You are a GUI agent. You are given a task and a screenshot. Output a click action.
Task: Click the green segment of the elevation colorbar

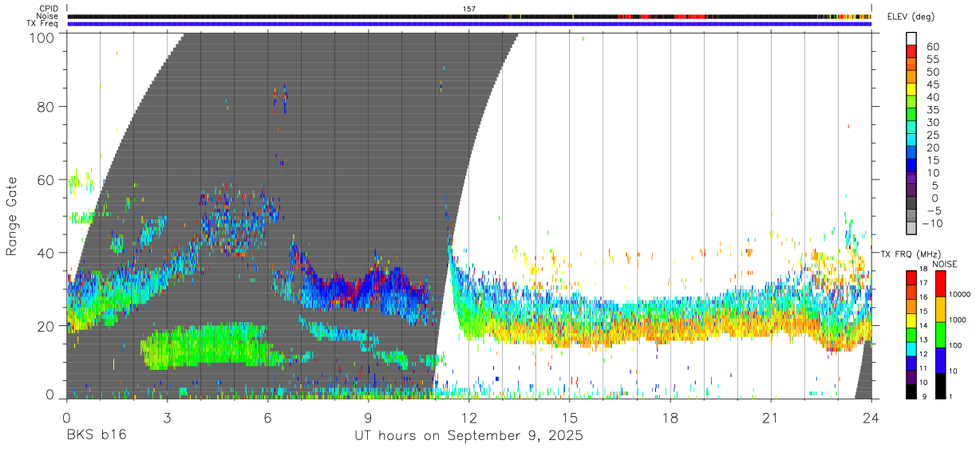click(911, 115)
